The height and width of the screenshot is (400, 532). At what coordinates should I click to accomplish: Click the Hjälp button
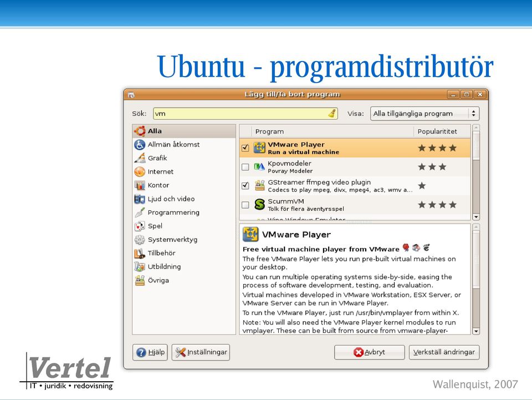click(x=150, y=352)
